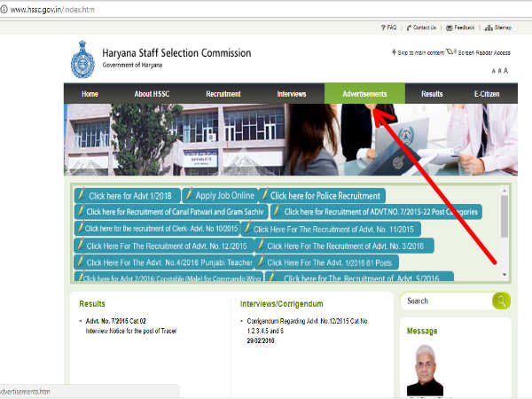Click scroll up arrow of links panel
Viewport: 532px width, 399px height.
[505, 191]
